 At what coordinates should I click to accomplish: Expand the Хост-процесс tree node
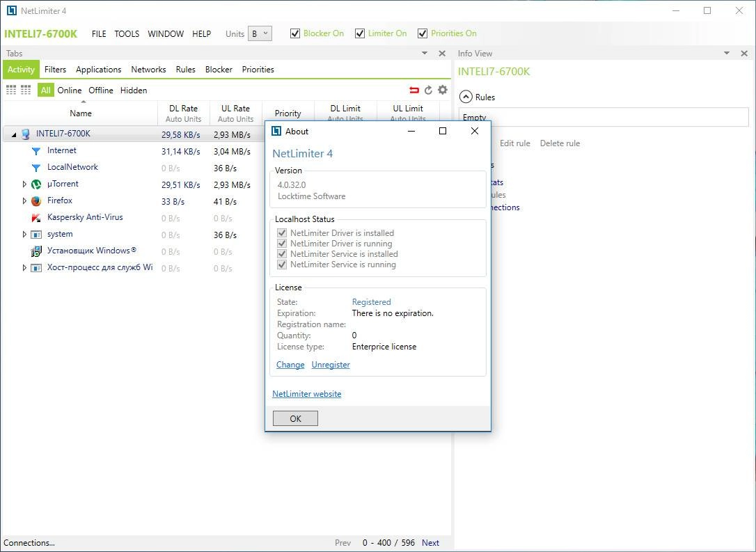click(x=24, y=267)
